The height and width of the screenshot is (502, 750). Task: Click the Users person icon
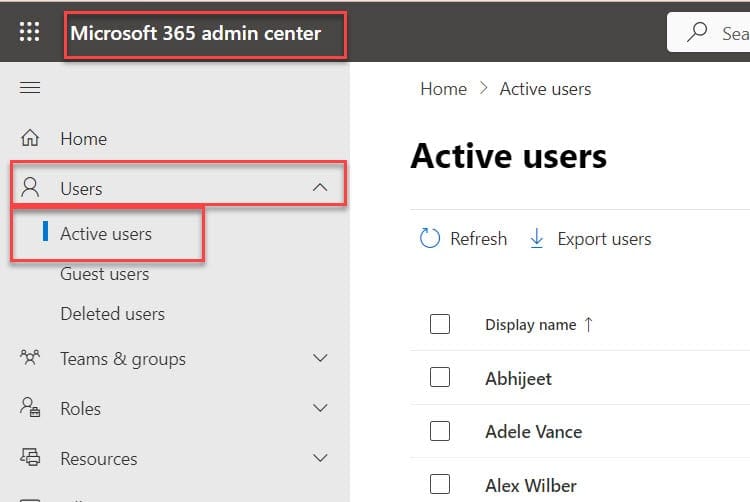point(30,187)
